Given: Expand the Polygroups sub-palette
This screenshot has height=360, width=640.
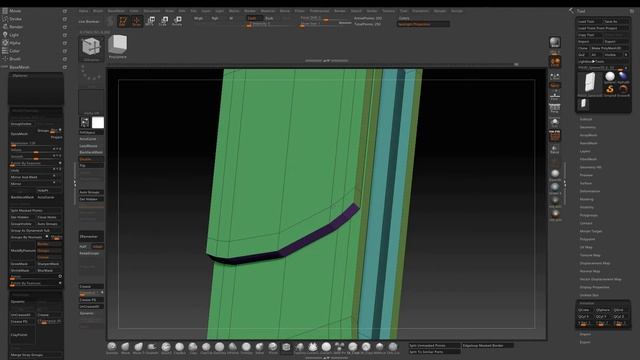Looking at the screenshot, I should click(589, 215).
